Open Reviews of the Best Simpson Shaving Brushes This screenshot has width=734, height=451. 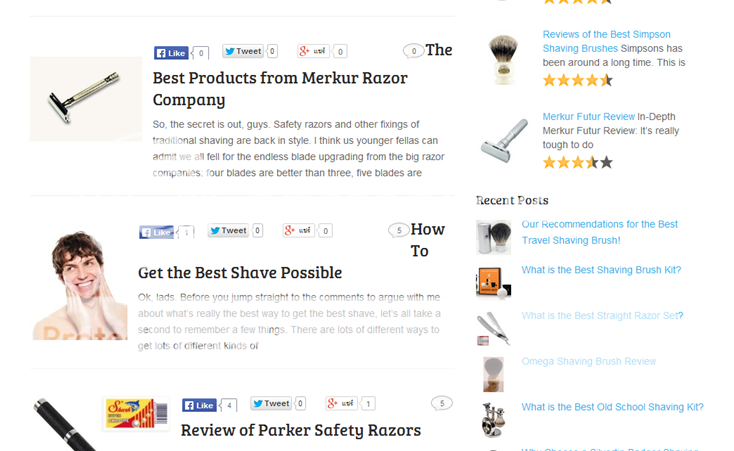(x=606, y=41)
